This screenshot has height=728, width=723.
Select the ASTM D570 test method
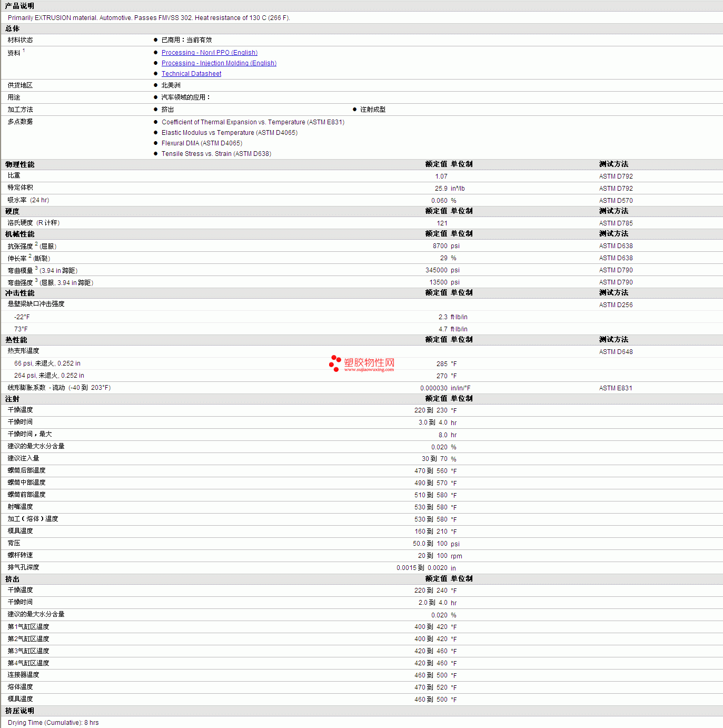(x=616, y=201)
